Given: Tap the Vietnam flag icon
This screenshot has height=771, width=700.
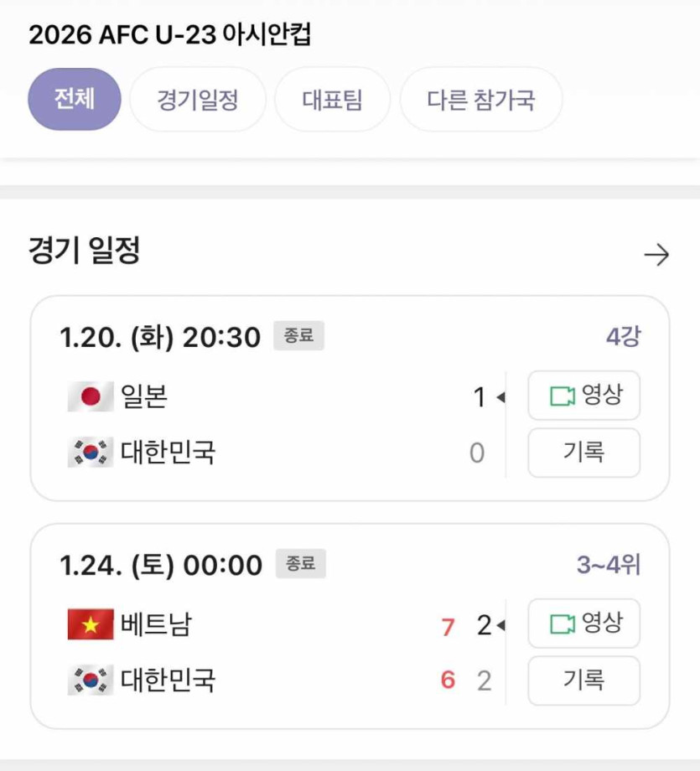Looking at the screenshot, I should pyautogui.click(x=90, y=624).
